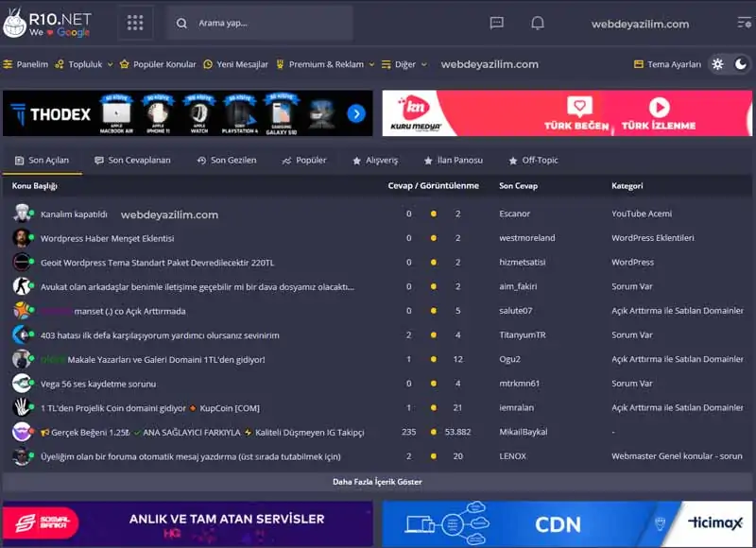Open last replier TitanyumTR's profile
This screenshot has width=756, height=548.
(523, 335)
